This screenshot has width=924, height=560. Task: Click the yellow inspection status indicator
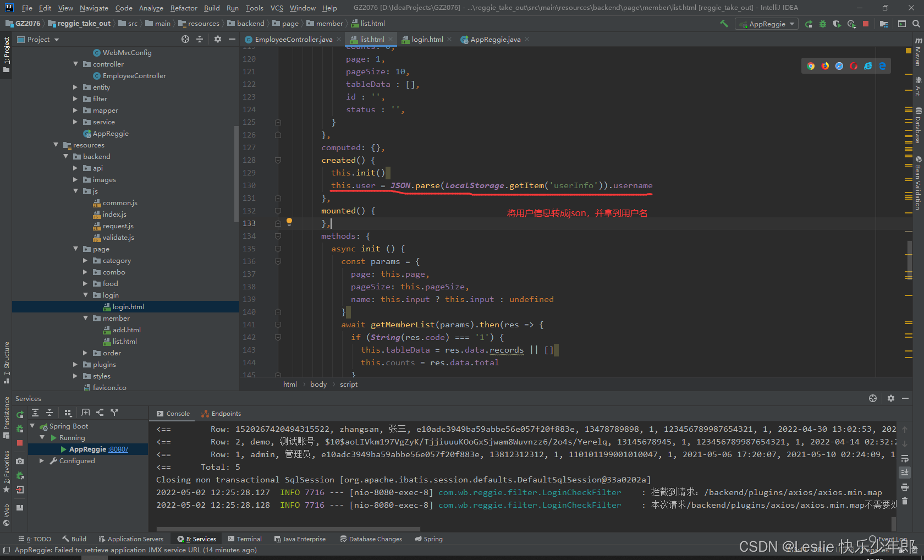click(x=909, y=51)
